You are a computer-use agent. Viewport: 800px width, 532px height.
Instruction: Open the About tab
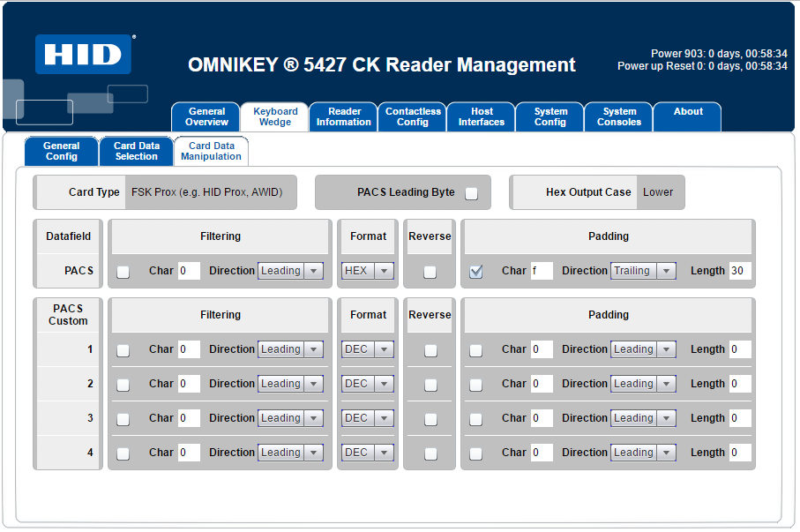688,117
